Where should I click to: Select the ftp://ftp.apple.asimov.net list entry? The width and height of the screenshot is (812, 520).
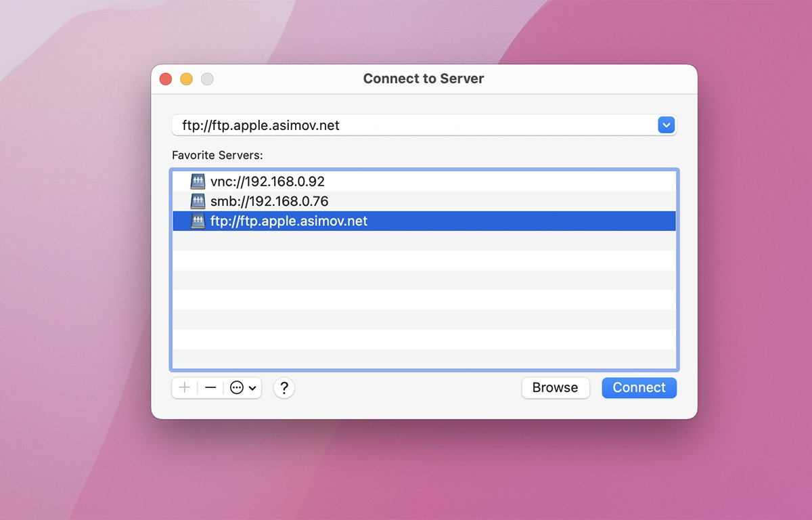(289, 221)
